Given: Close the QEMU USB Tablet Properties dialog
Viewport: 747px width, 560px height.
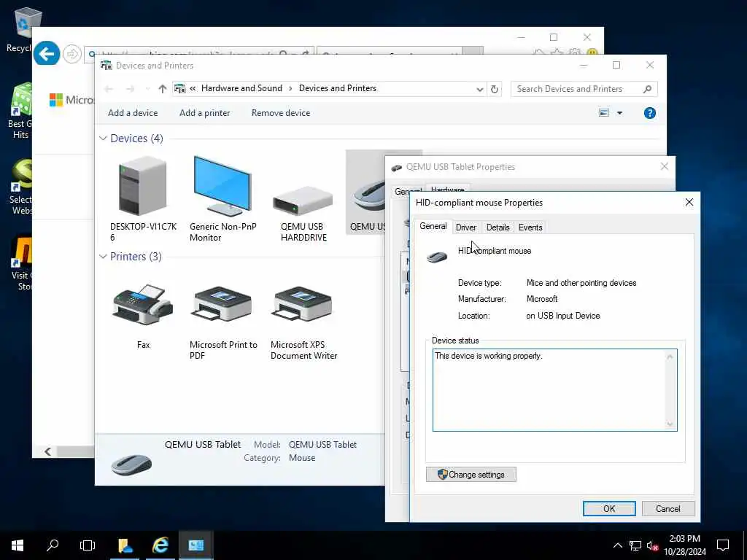Looking at the screenshot, I should coord(664,167).
